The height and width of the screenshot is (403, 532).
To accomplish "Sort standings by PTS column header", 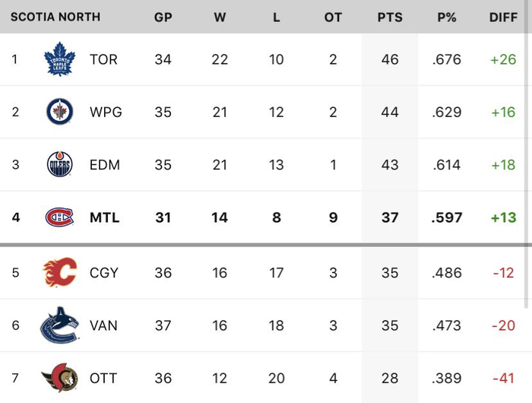I will [390, 17].
